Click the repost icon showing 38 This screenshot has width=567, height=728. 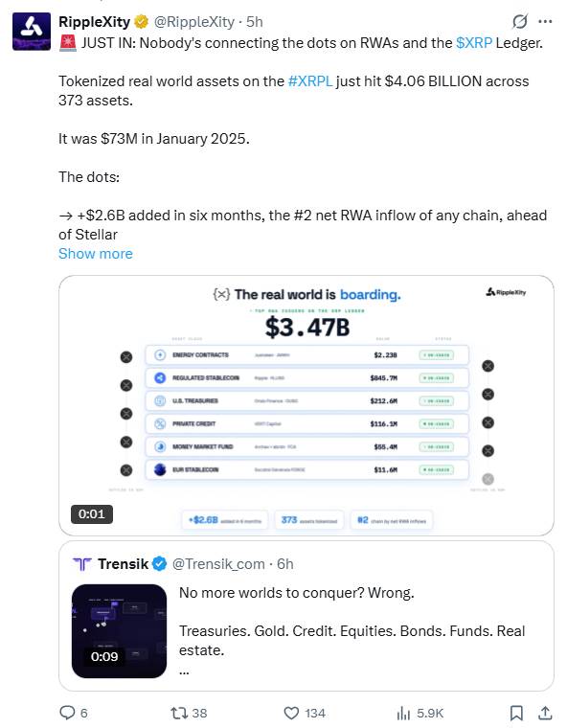[x=178, y=713]
